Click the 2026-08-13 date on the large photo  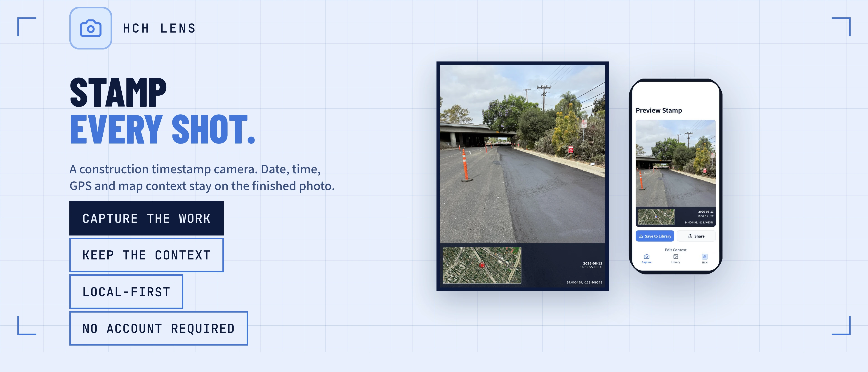pyautogui.click(x=592, y=264)
